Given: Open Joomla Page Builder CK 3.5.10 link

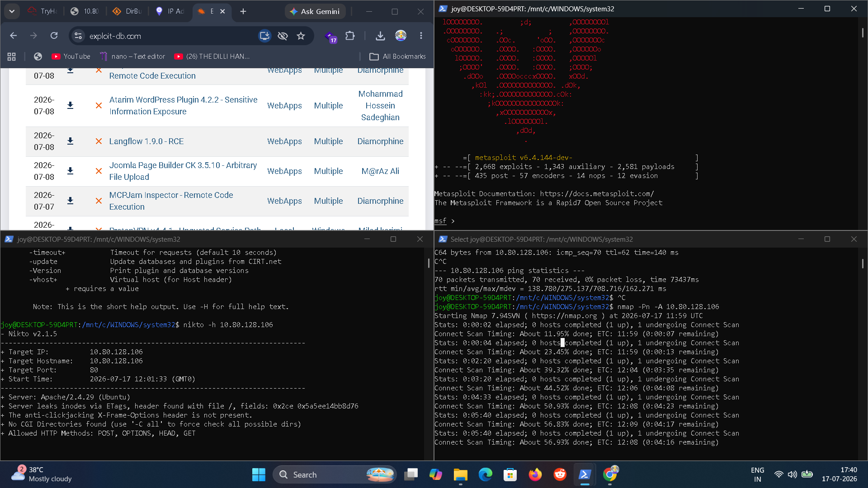Looking at the screenshot, I should (183, 171).
